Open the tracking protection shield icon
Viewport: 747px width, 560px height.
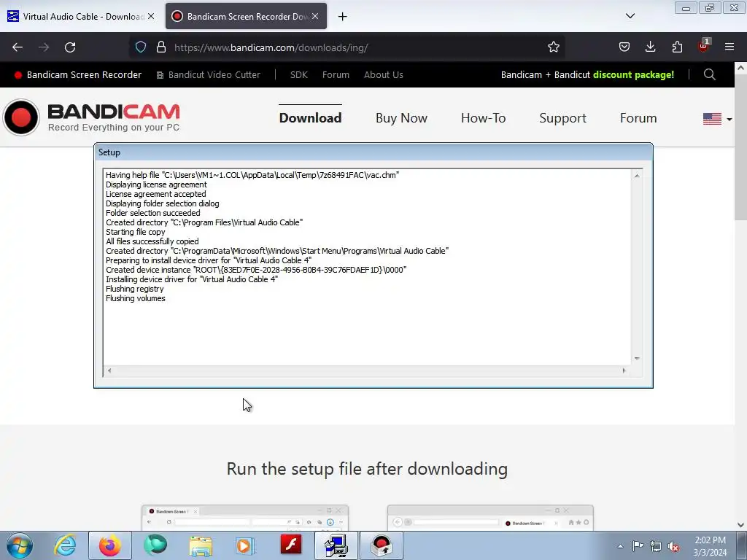tap(141, 47)
